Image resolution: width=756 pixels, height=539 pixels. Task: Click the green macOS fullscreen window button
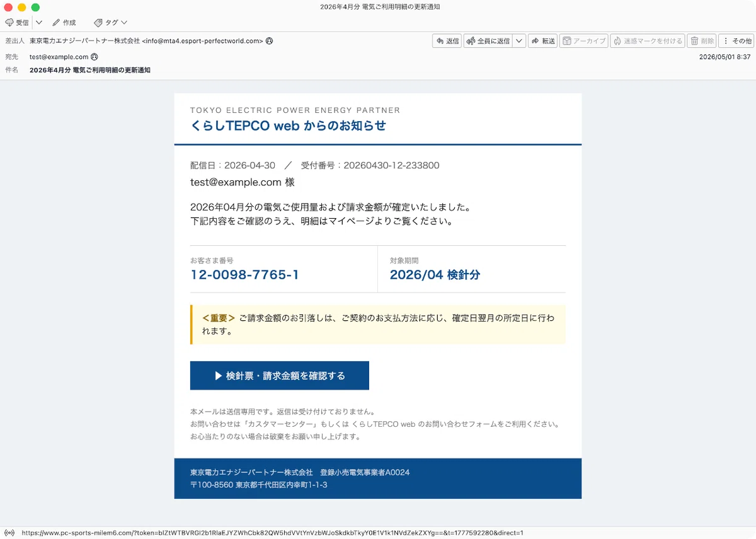tap(35, 8)
